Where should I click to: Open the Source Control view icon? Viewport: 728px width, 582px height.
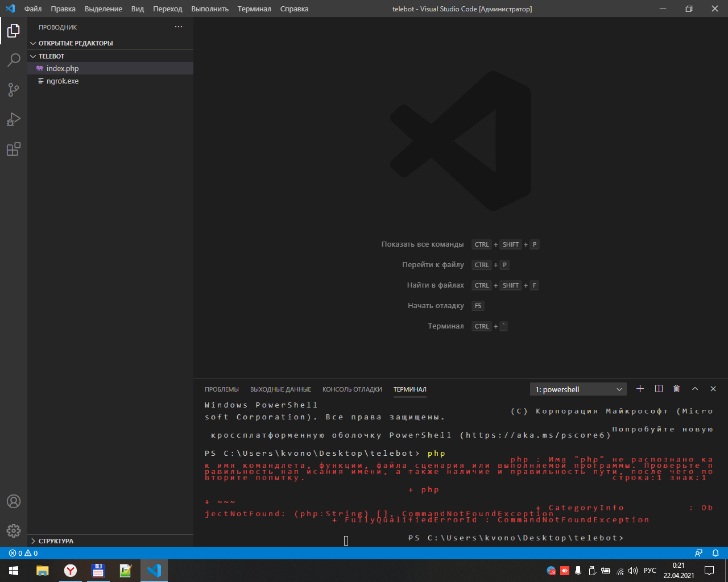pyautogui.click(x=14, y=90)
